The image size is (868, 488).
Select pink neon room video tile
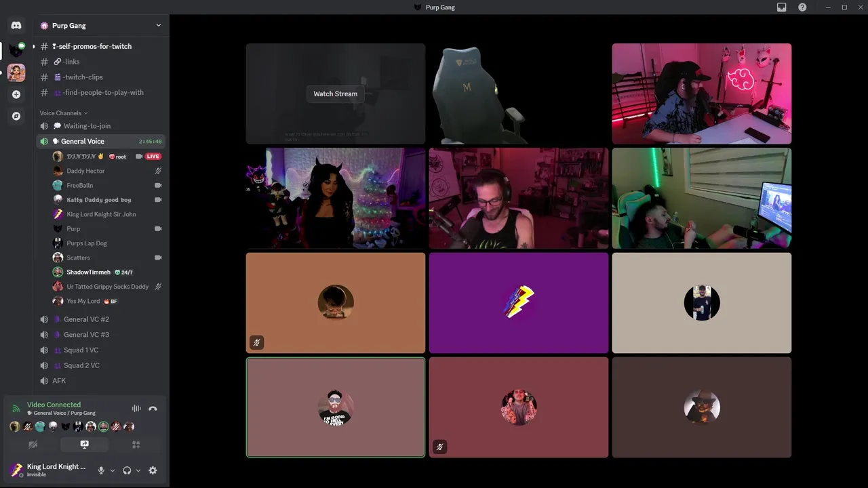(702, 94)
